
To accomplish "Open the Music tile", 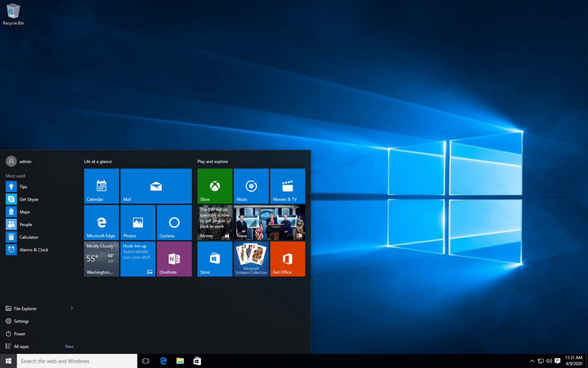I will [x=251, y=186].
